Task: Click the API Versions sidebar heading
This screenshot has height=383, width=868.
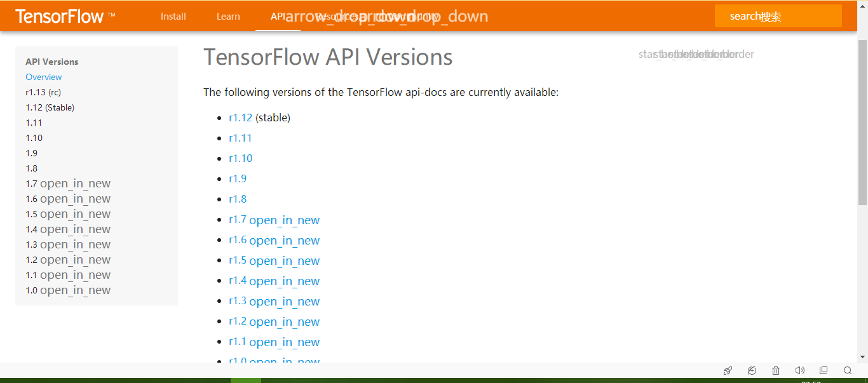Action: (x=52, y=62)
